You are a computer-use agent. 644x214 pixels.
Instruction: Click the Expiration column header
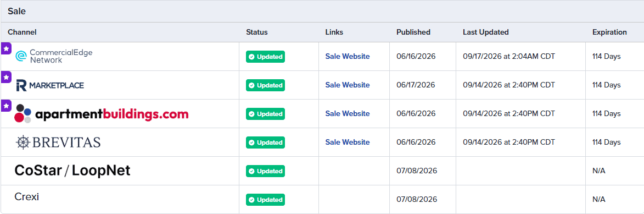point(609,32)
